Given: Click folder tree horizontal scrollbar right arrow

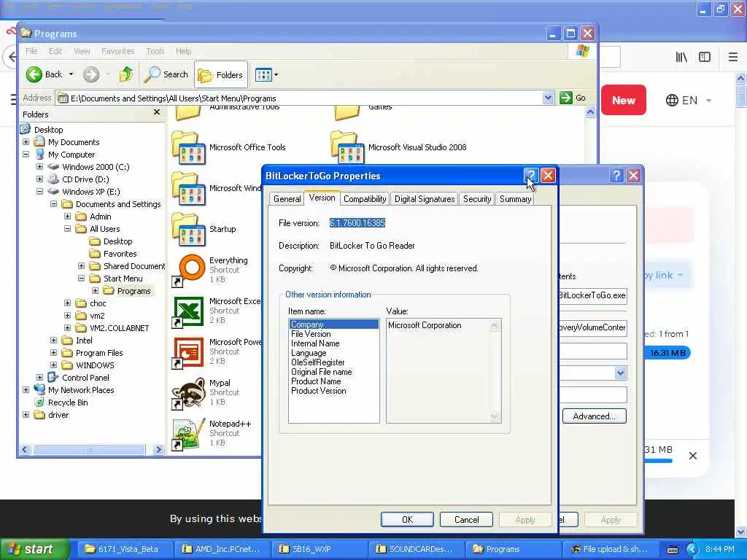Looking at the screenshot, I should (158, 449).
